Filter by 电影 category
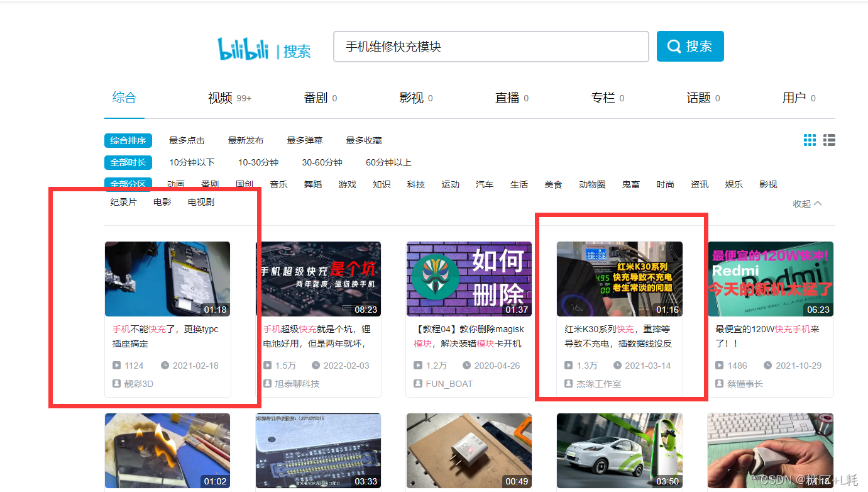This screenshot has height=492, width=868. [x=162, y=202]
